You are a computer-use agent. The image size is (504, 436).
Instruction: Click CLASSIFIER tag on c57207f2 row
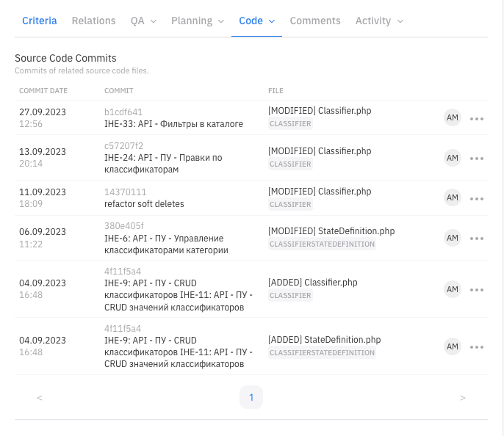pyautogui.click(x=290, y=164)
